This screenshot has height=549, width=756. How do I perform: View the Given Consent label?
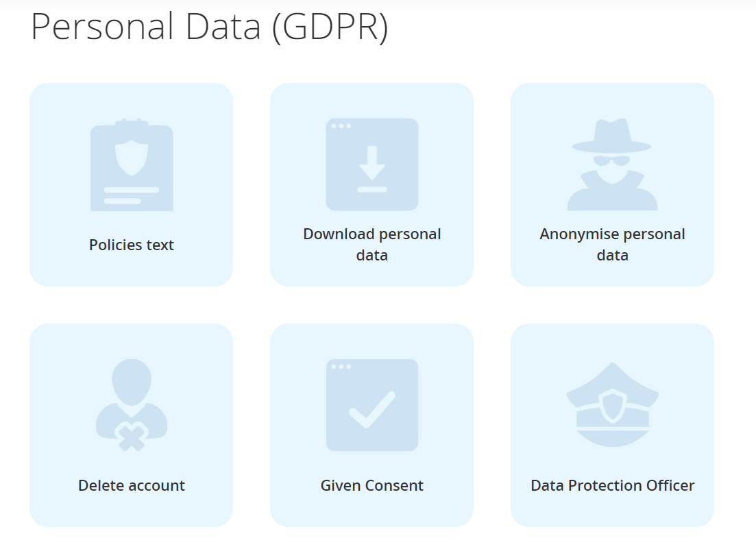[x=372, y=485]
